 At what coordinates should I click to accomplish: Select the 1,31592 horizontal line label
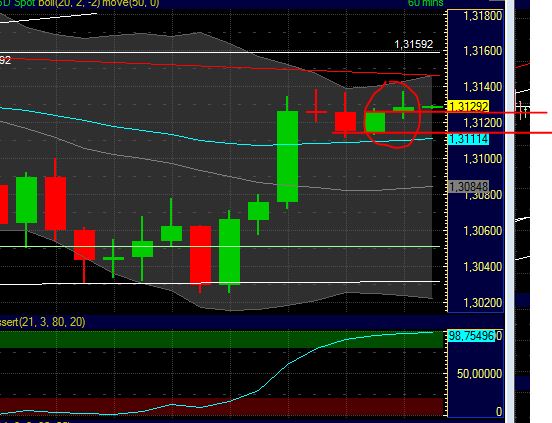pyautogui.click(x=414, y=44)
